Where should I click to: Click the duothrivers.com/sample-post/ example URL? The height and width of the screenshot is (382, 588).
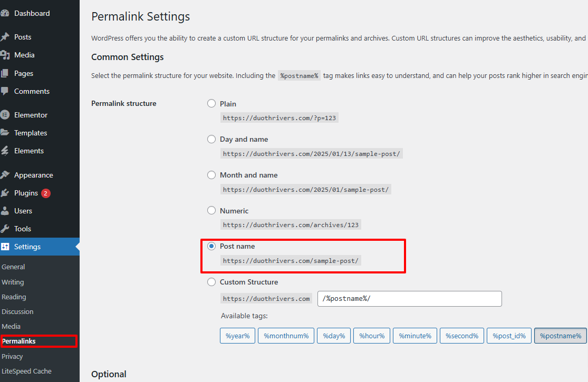coord(291,261)
